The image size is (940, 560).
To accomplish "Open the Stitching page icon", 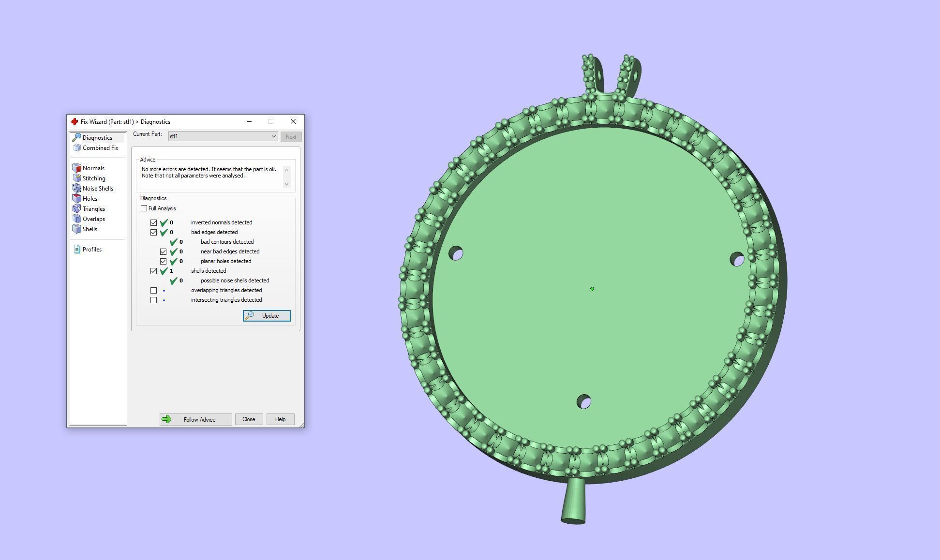I will click(76, 178).
